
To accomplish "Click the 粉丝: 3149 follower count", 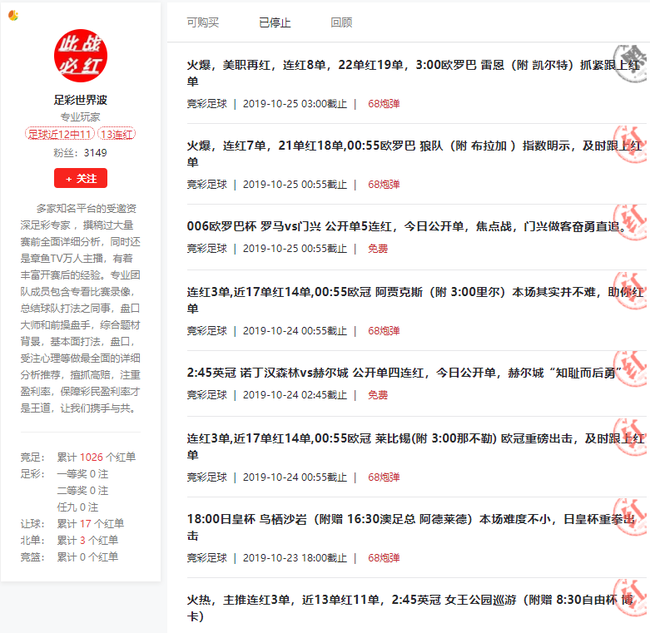I will (x=80, y=153).
